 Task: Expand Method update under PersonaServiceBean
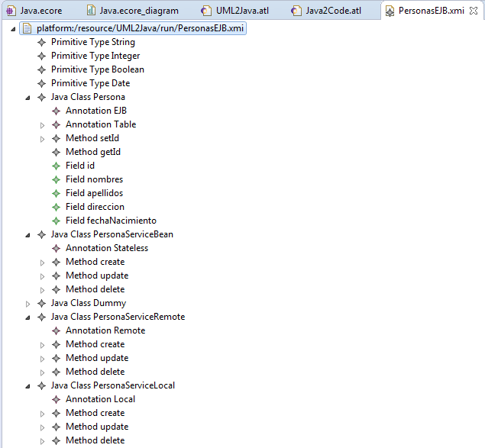point(42,276)
